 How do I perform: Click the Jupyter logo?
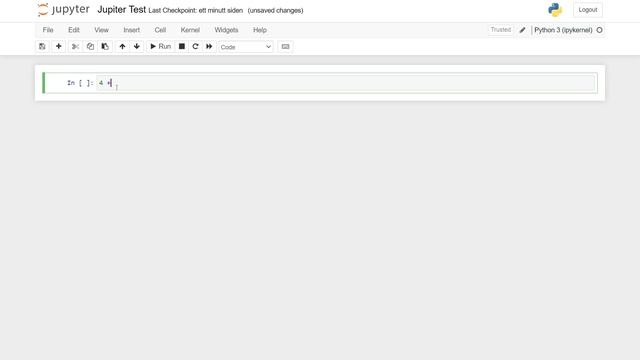(63, 9)
